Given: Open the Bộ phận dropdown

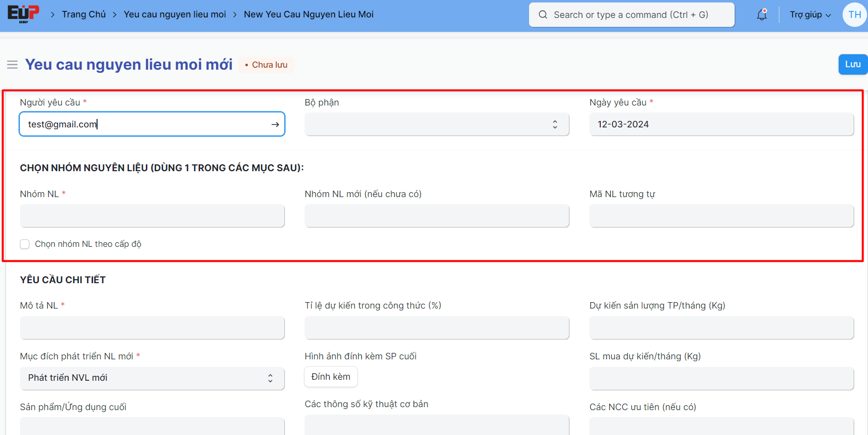Looking at the screenshot, I should [436, 124].
